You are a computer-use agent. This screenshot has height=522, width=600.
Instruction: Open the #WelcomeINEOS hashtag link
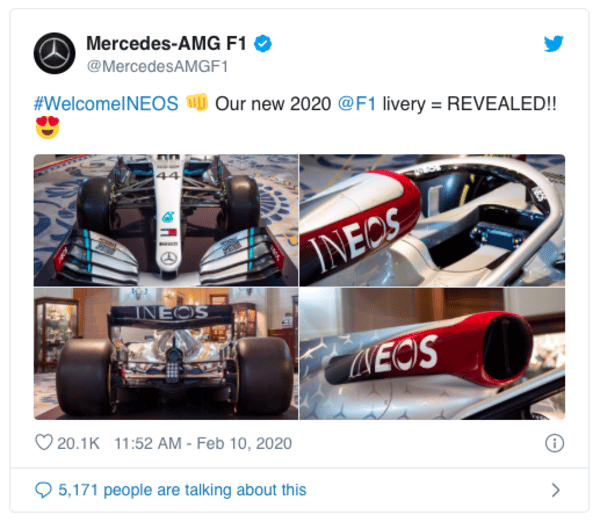point(106,104)
